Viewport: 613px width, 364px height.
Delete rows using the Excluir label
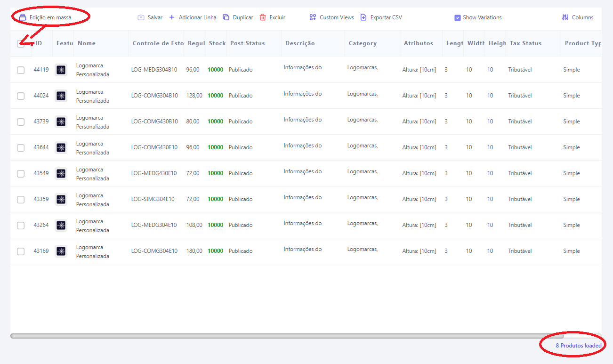[277, 17]
